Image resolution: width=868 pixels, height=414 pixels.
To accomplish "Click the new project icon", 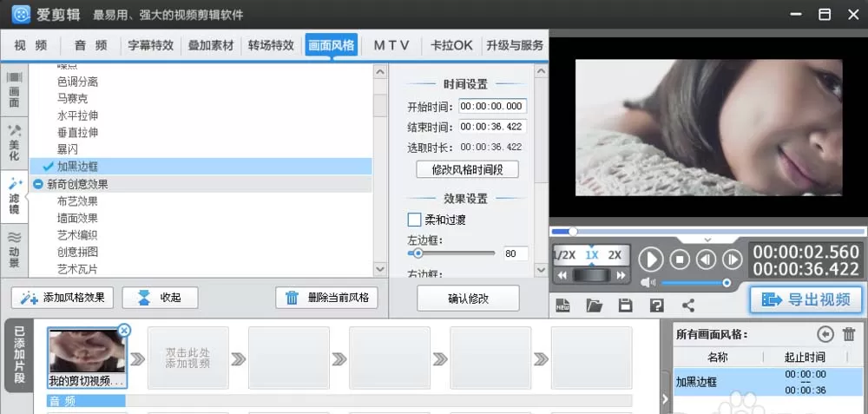I will pos(563,305).
